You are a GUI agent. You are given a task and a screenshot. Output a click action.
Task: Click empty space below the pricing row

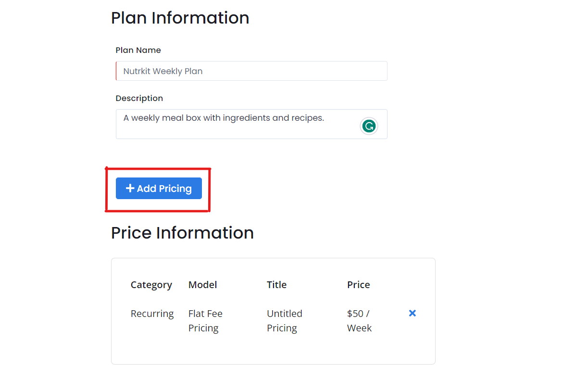click(x=273, y=350)
